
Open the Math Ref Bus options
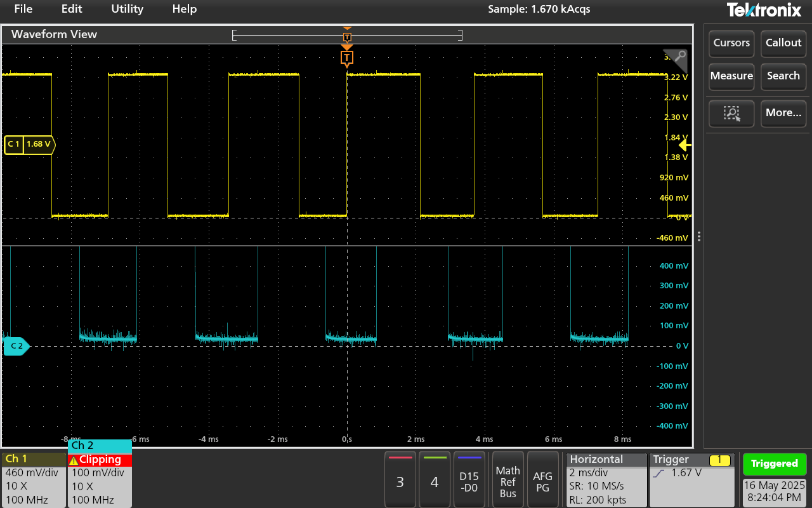coord(507,479)
